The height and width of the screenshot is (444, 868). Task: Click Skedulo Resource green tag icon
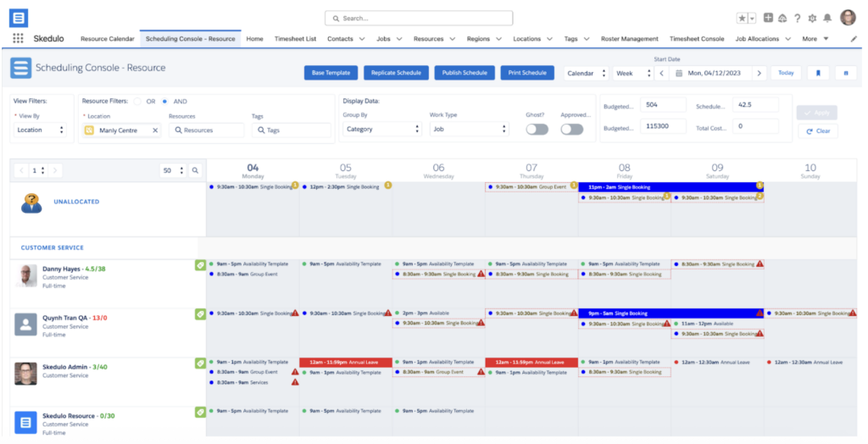click(x=200, y=412)
